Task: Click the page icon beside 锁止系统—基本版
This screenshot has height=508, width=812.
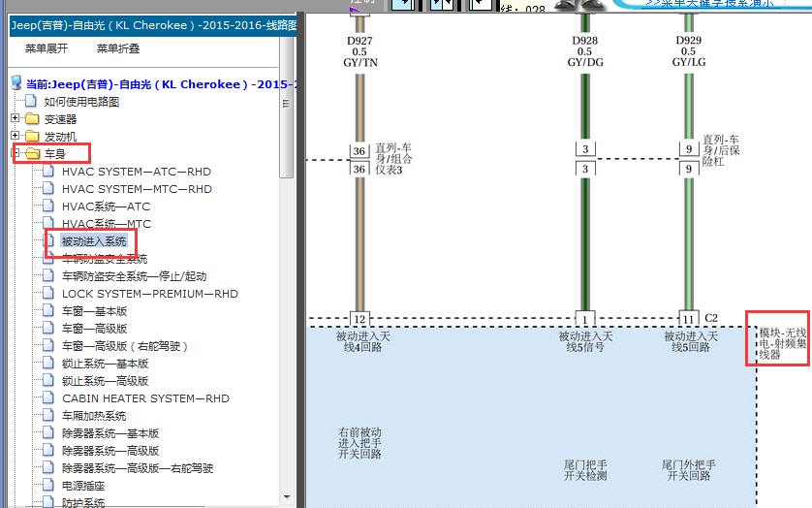Action: pos(48,364)
